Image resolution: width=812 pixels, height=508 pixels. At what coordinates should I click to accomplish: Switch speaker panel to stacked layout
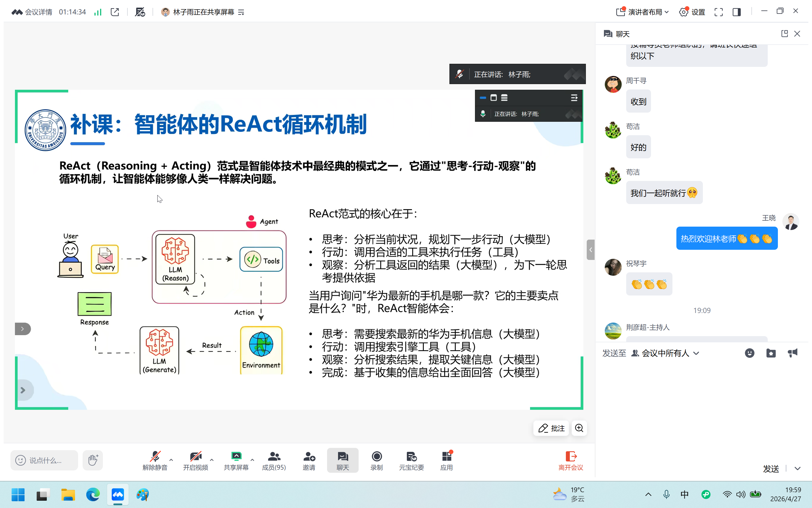tap(504, 98)
